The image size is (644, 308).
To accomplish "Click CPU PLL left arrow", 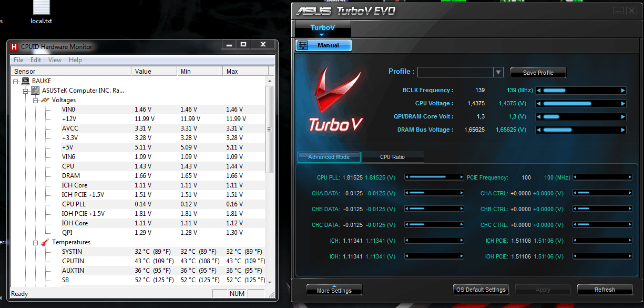I will 407,177.
